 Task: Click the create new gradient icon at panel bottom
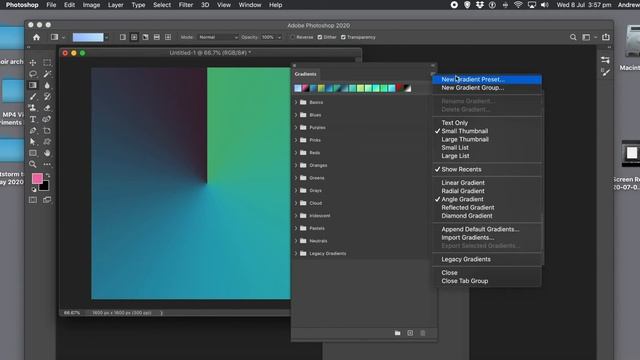pos(410,333)
